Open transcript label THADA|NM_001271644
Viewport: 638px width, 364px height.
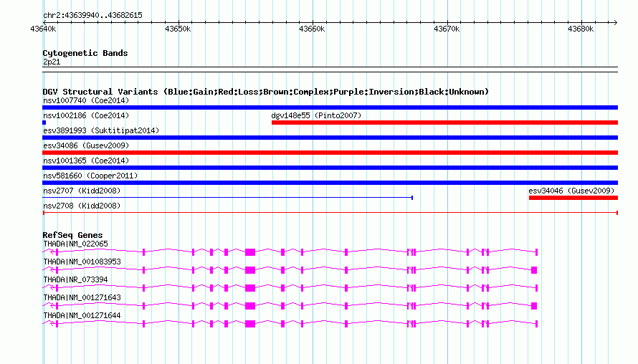pos(82,315)
